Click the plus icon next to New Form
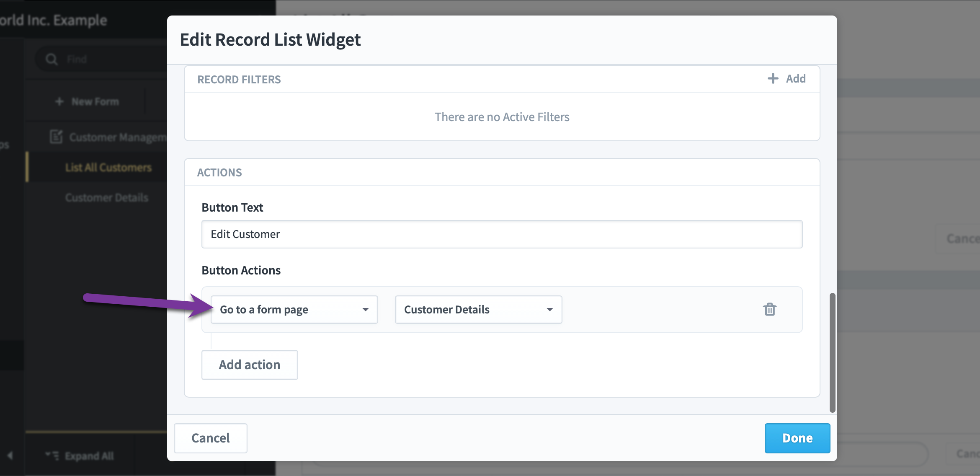 tap(59, 101)
